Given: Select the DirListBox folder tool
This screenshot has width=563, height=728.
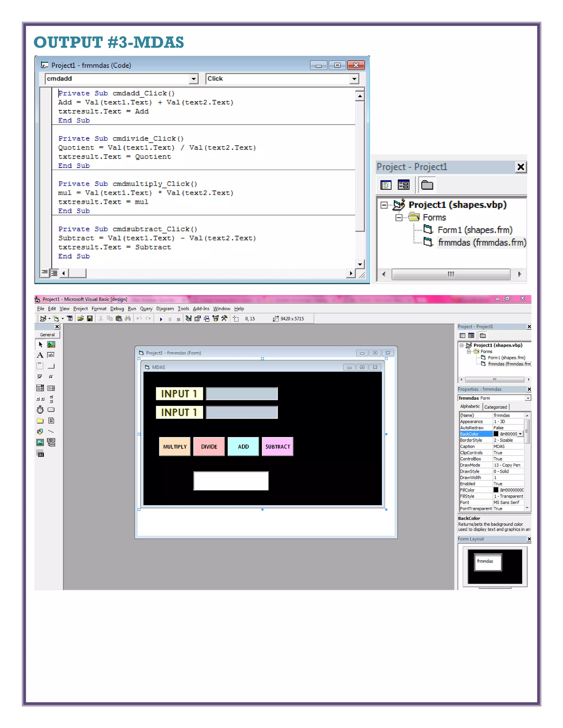Looking at the screenshot, I should click(40, 421).
